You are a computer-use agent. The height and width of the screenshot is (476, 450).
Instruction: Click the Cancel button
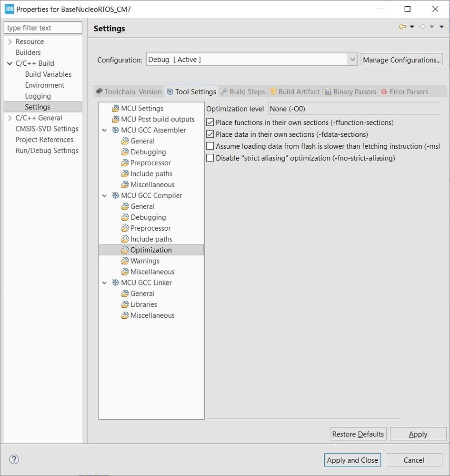tap(414, 460)
